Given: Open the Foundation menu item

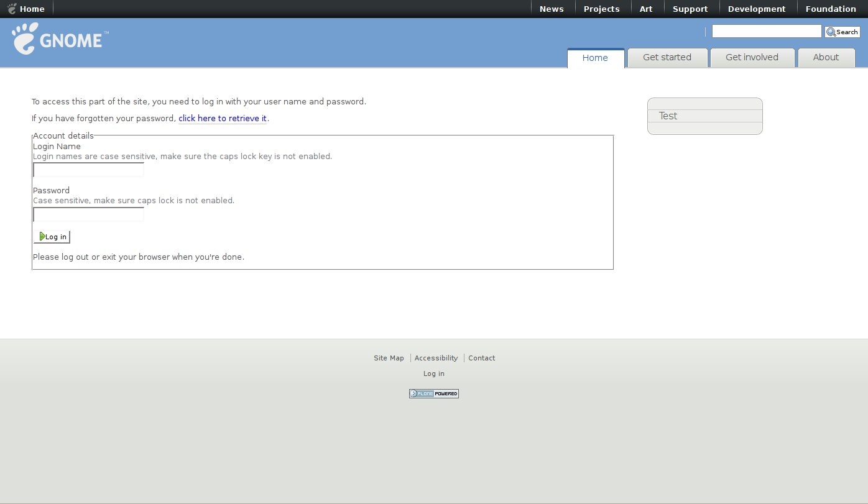Looking at the screenshot, I should (831, 9).
